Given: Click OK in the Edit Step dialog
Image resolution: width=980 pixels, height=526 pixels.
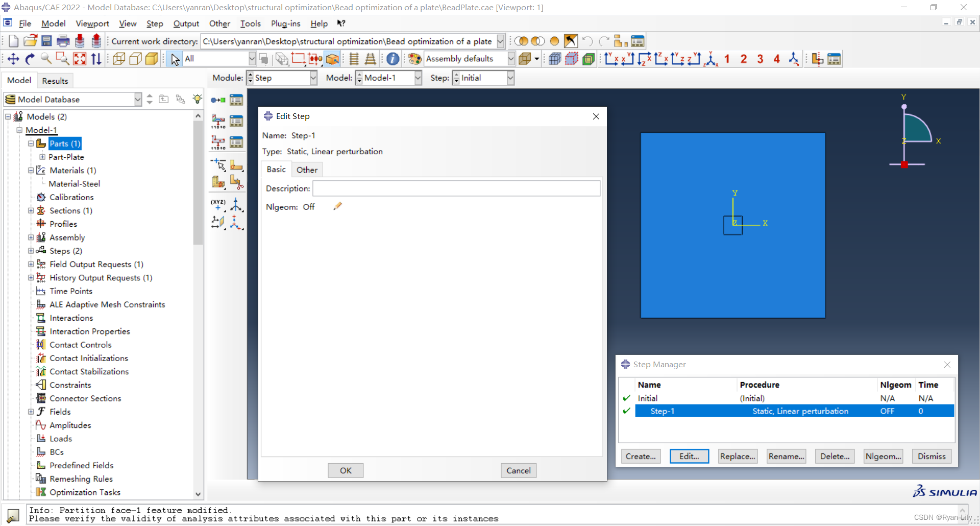Looking at the screenshot, I should tap(346, 470).
